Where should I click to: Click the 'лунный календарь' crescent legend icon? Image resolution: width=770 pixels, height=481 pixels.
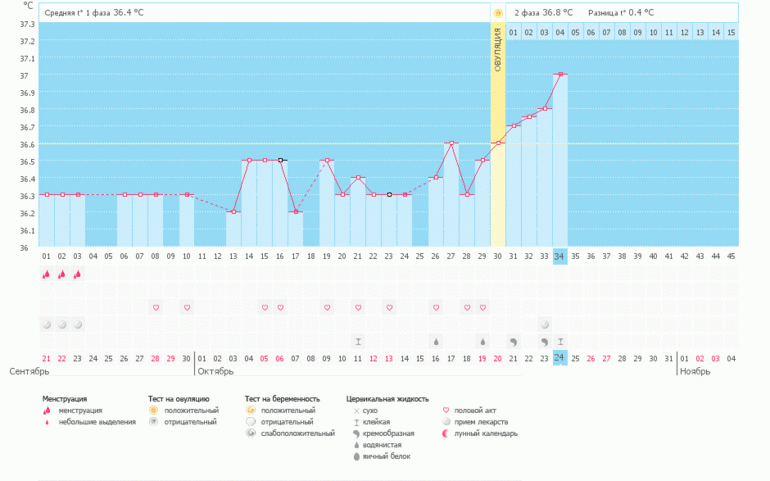pyautogui.click(x=445, y=434)
